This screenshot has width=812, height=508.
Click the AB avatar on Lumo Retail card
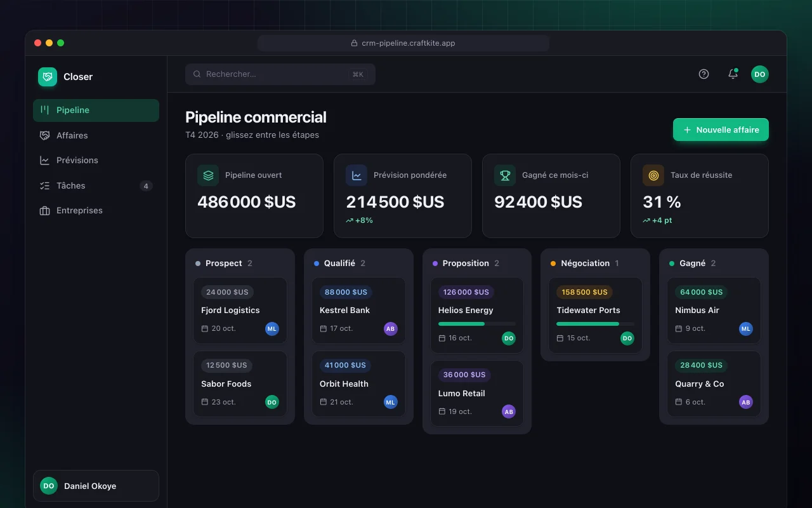click(x=509, y=411)
